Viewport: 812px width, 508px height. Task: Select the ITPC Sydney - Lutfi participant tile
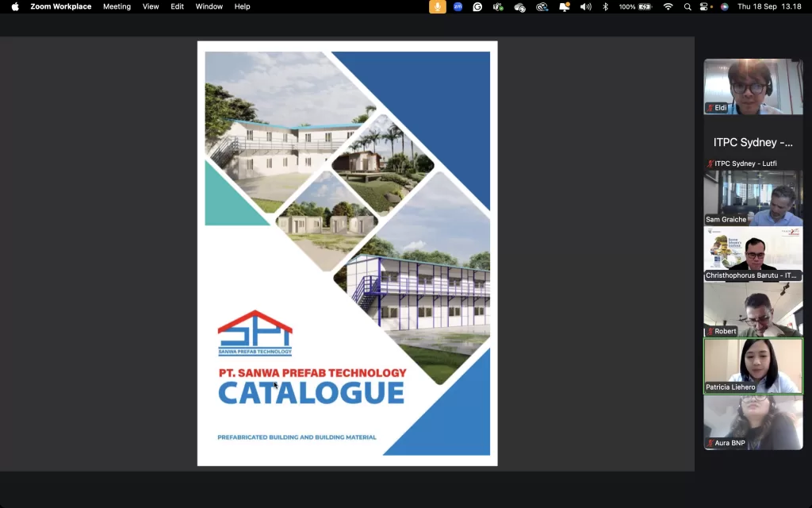pos(753,143)
